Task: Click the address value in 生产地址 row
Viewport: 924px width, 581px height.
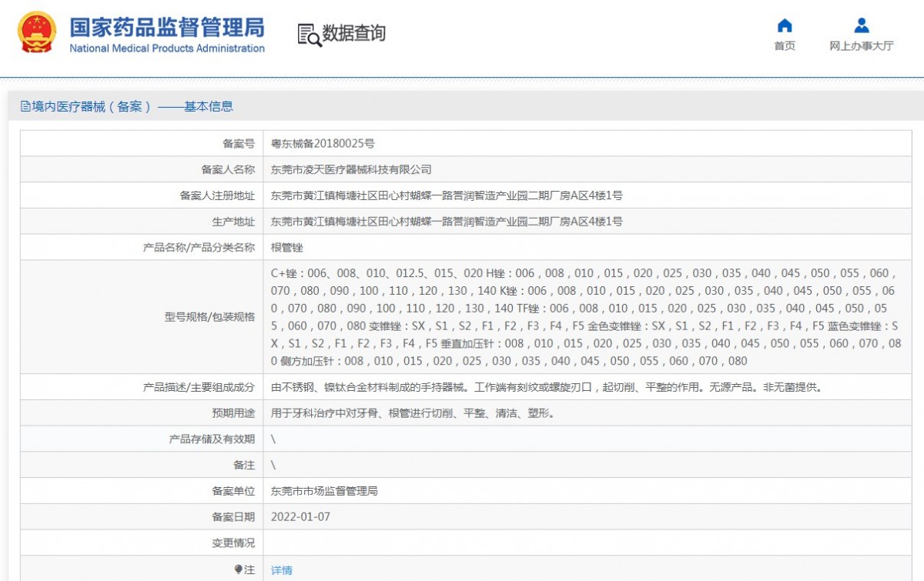Action: click(447, 222)
